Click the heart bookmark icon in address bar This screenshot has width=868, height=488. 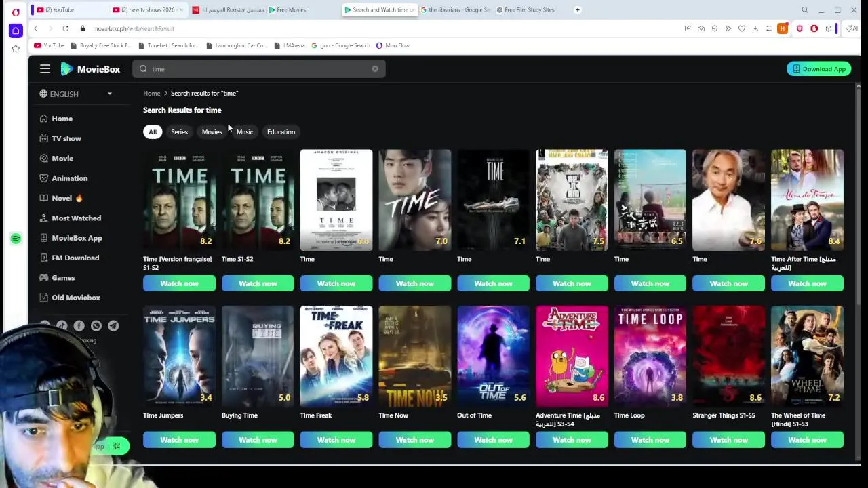tap(742, 28)
